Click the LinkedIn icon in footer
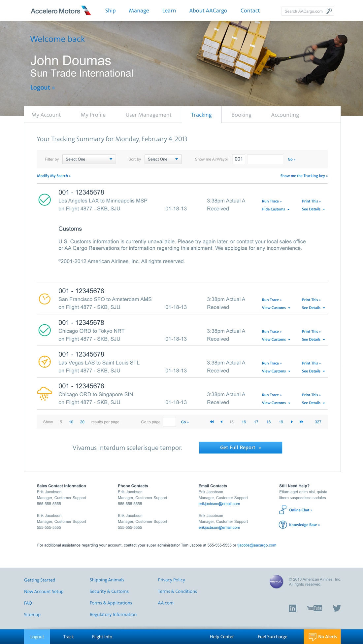 point(292,608)
